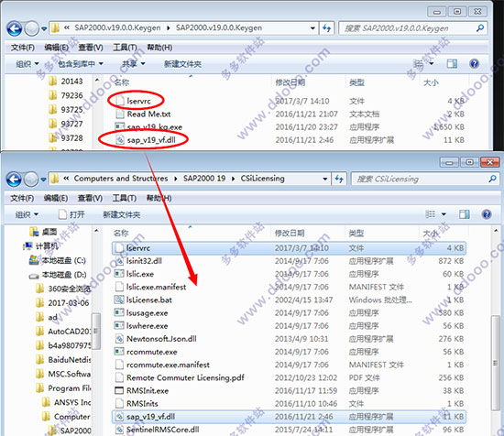This screenshot has height=436, width=504.
Task: Open 工具(T) menu in Keygen window
Action: [x=125, y=48]
